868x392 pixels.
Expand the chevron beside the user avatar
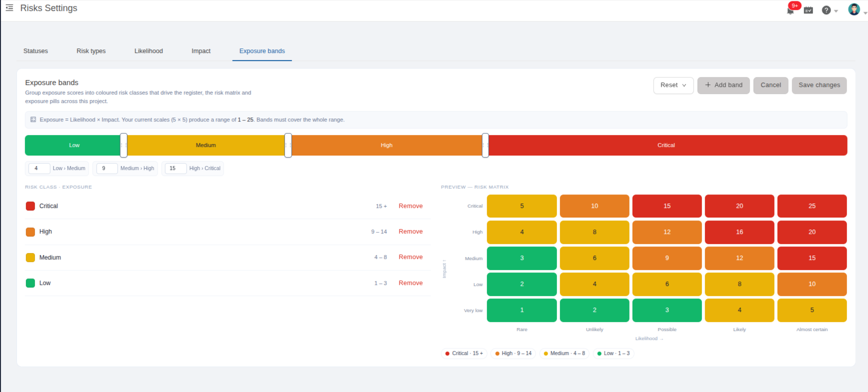[x=865, y=13]
